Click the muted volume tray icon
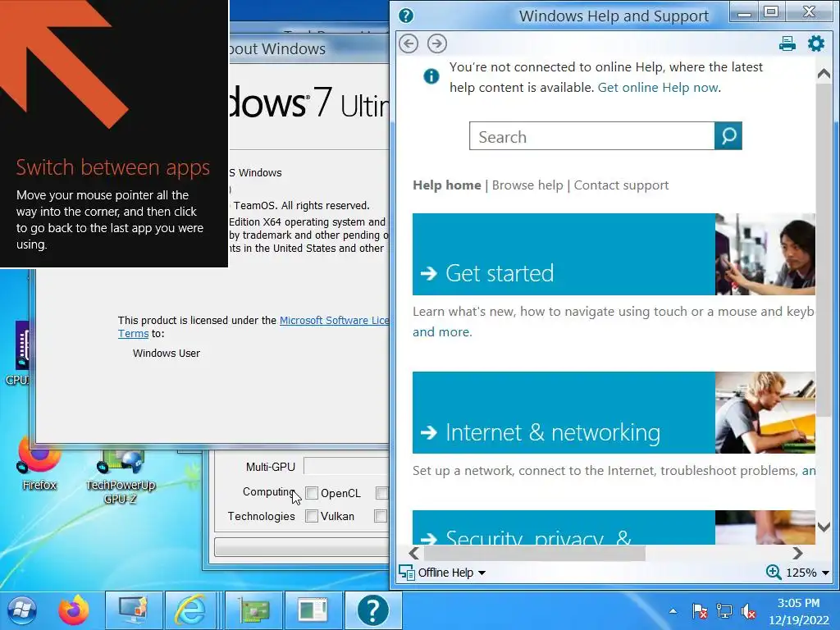Viewport: 840px width, 630px height. pos(748,610)
